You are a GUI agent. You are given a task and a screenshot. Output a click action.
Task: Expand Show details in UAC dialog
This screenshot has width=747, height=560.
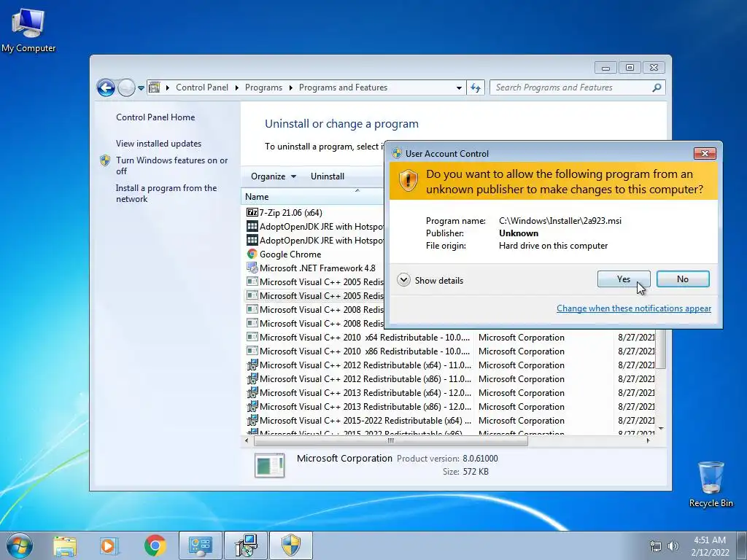coord(430,280)
